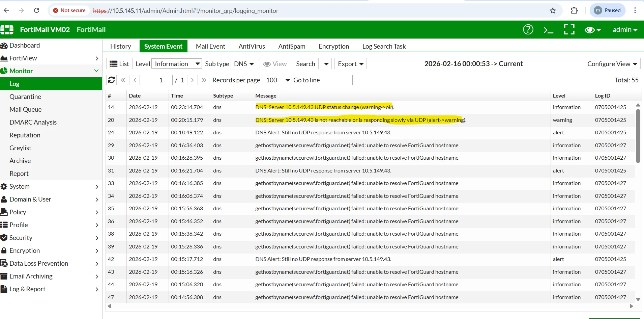The height and width of the screenshot is (319, 644).
Task: Open the Records per page dropdown
Action: coord(277,80)
